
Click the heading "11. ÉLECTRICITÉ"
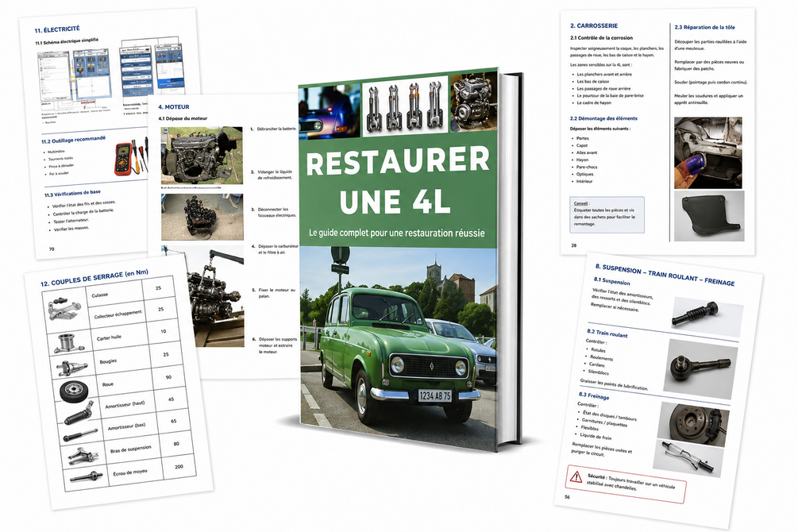[57, 30]
